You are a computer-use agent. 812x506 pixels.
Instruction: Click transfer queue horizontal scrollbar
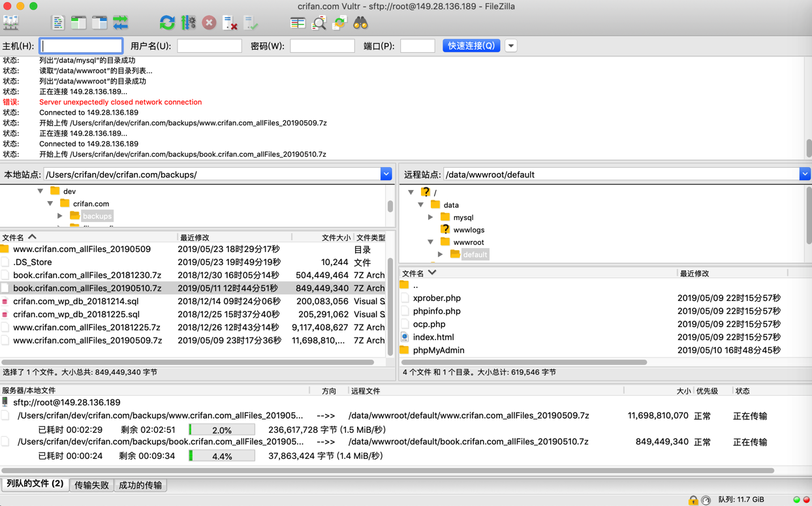(388, 470)
